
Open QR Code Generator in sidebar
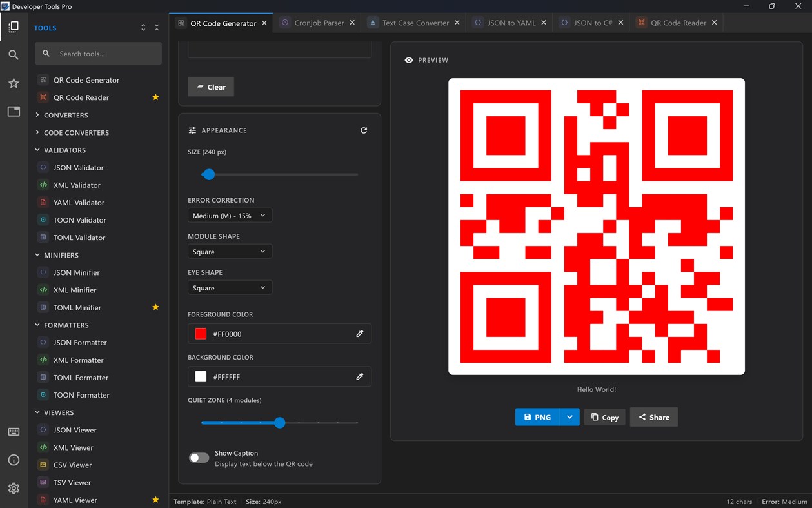pos(99,80)
